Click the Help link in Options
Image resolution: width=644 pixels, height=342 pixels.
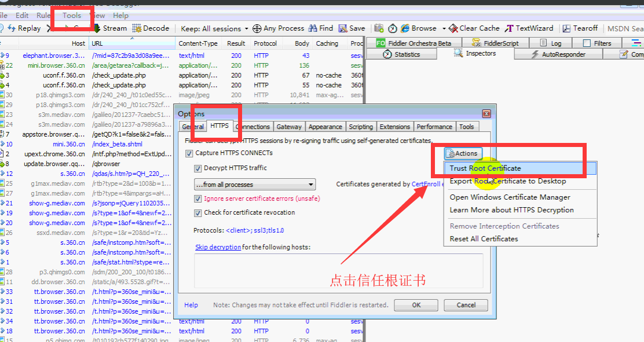(191, 305)
